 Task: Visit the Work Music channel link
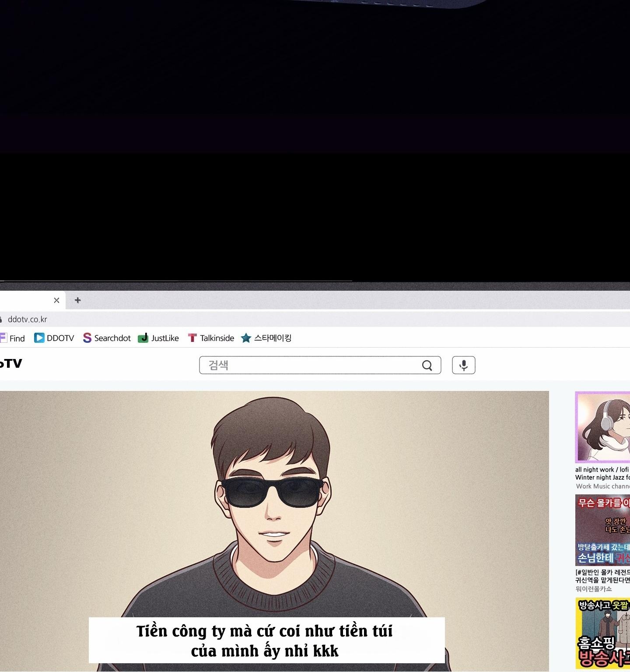pos(602,486)
